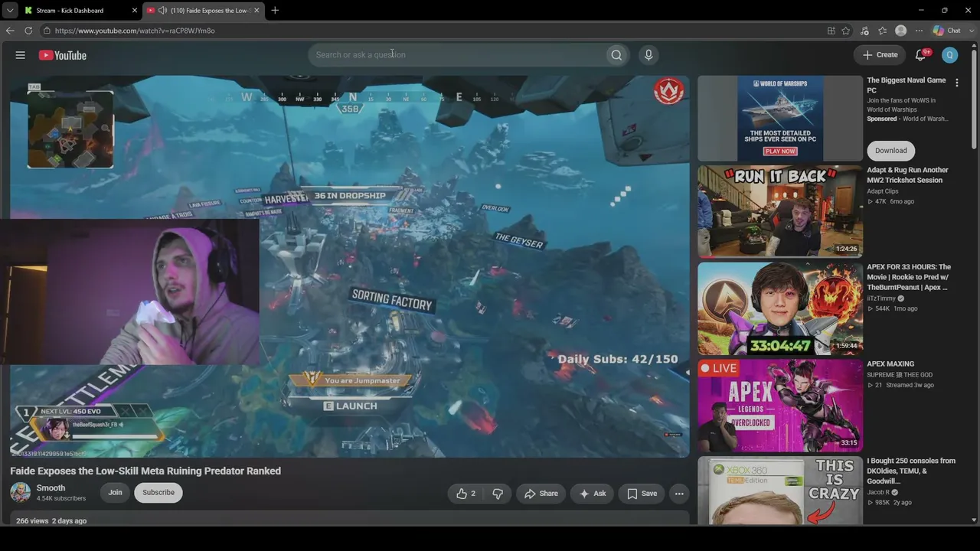The width and height of the screenshot is (980, 551).
Task: Click the browser address bar URL
Action: [x=135, y=31]
